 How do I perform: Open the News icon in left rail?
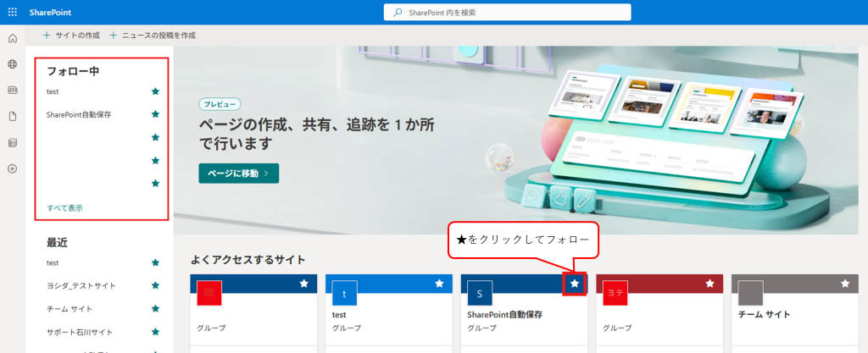(12, 90)
